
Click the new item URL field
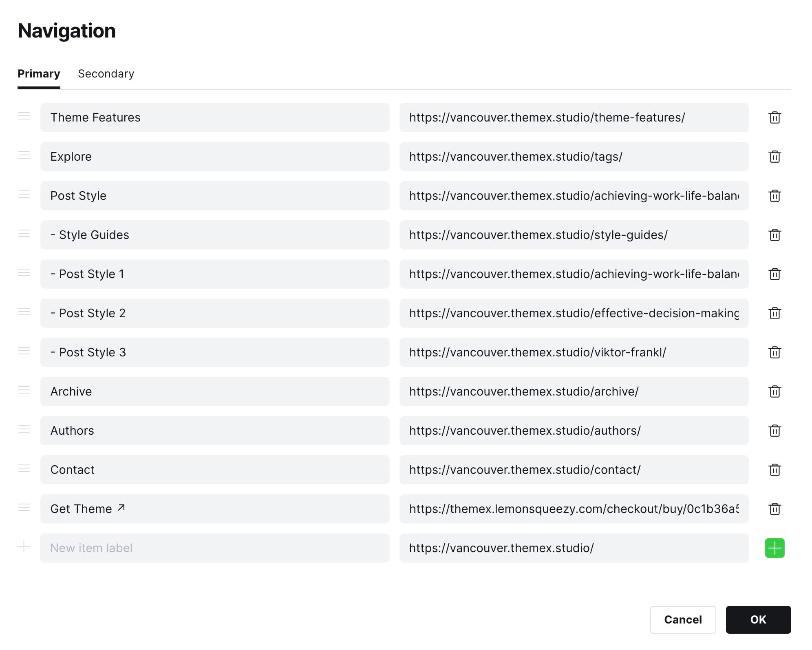pos(574,548)
